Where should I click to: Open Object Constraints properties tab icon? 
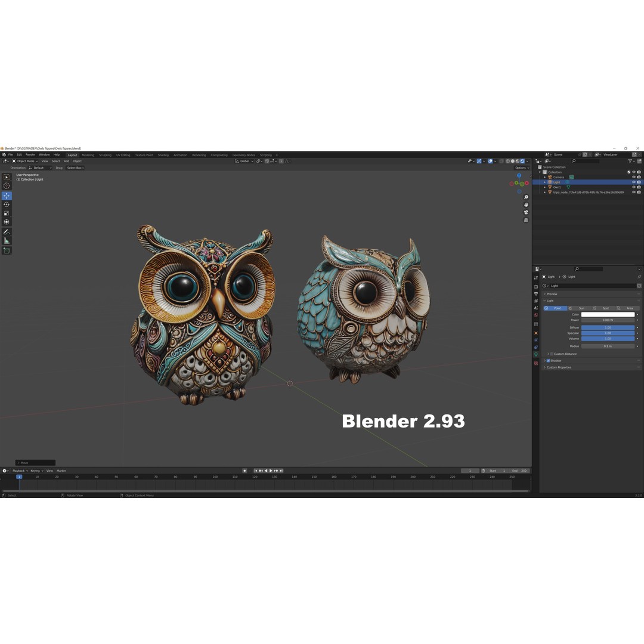tap(536, 347)
